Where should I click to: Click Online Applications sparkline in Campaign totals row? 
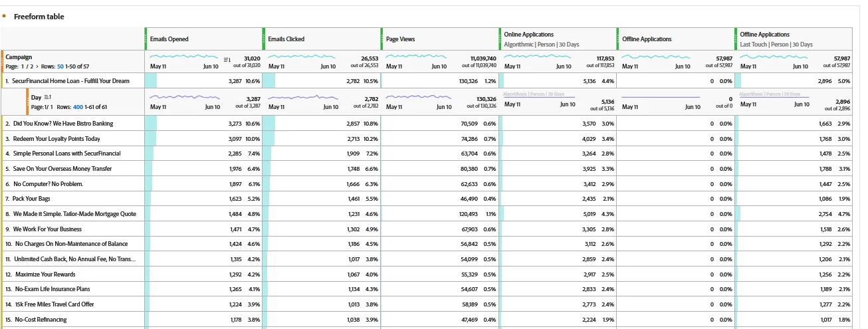[538, 57]
